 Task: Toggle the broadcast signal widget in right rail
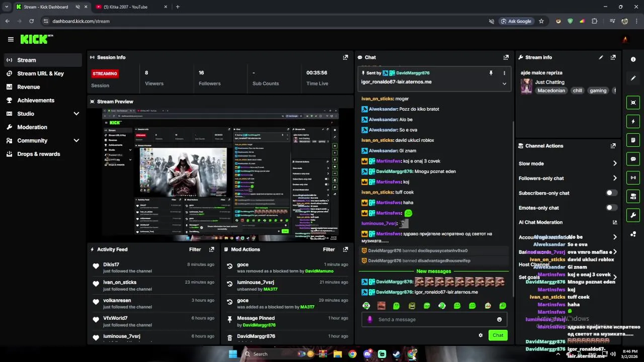[633, 177]
